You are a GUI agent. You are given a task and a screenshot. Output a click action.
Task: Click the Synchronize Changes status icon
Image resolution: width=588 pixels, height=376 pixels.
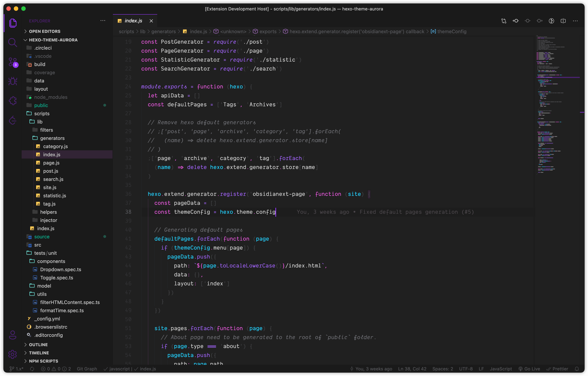[x=32, y=369]
